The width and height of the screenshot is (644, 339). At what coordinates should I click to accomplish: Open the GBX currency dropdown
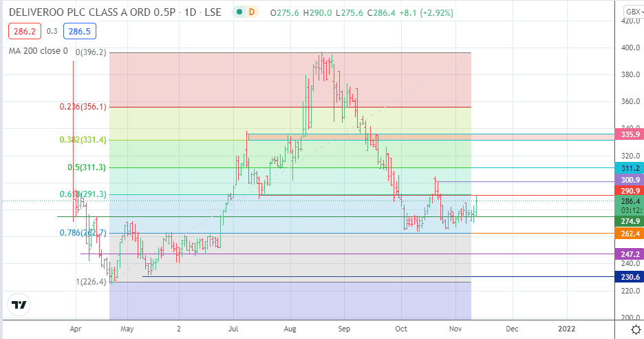[634, 12]
